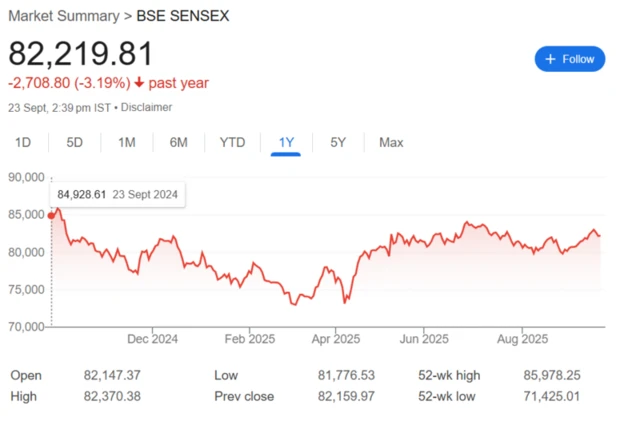Click the red down arrow icon
The image size is (640, 421).
(139, 83)
